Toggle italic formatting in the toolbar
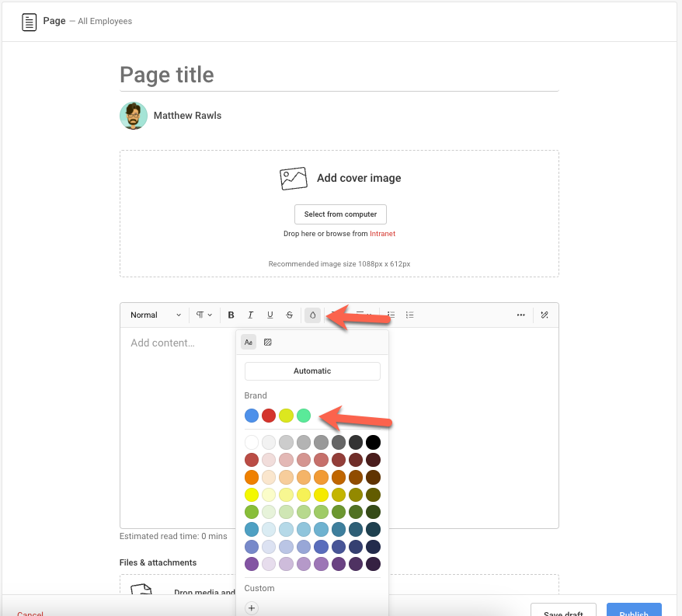Screen dimensions: 682x616 pos(250,315)
